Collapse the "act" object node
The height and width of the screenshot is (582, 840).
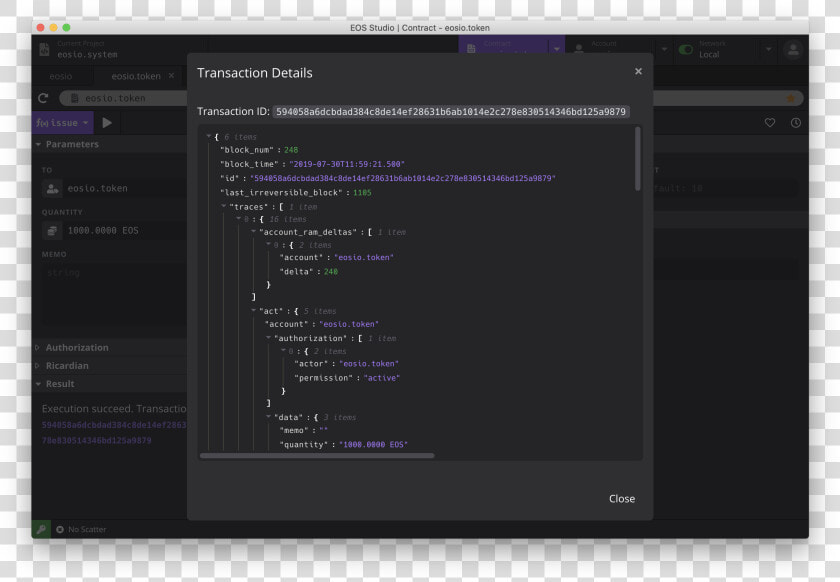(253, 311)
